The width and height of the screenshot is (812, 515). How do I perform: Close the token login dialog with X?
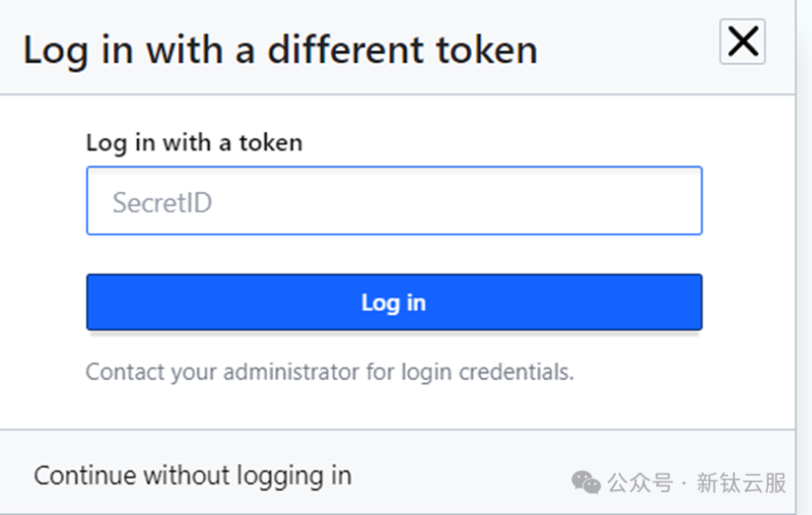[742, 41]
